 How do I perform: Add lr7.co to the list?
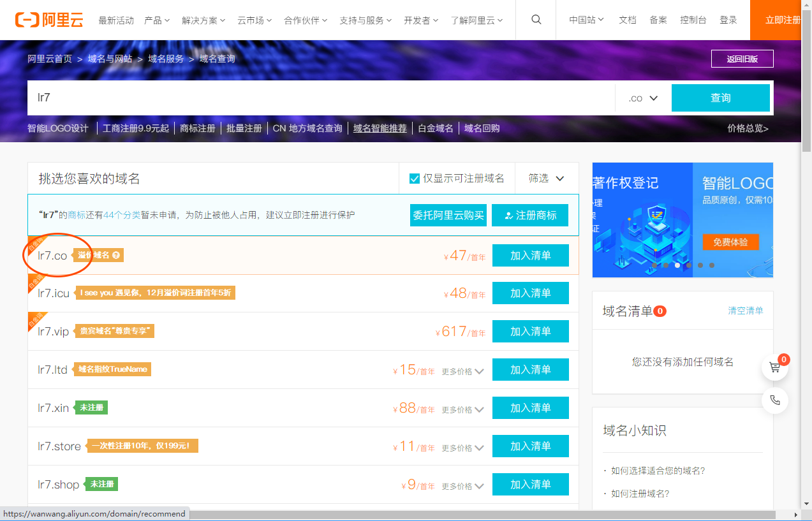pos(530,255)
